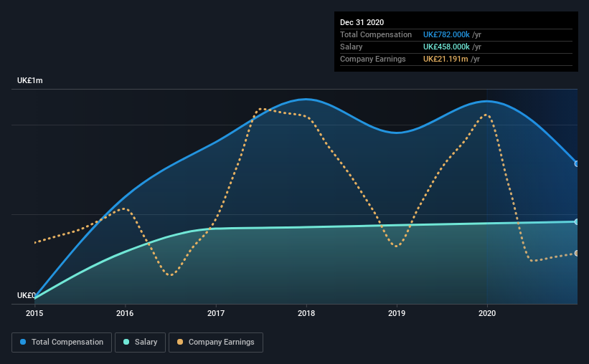Click the Company Earnings endpoint marker

point(577,254)
